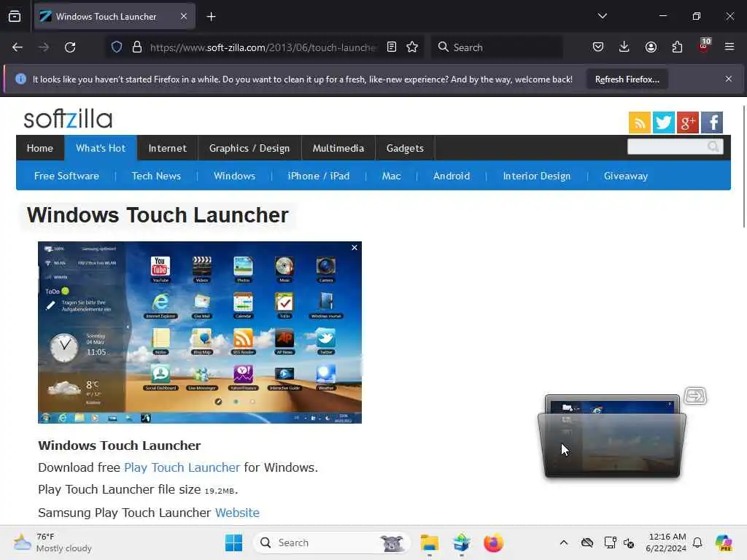Click the site padlock security icon

pyautogui.click(x=137, y=47)
